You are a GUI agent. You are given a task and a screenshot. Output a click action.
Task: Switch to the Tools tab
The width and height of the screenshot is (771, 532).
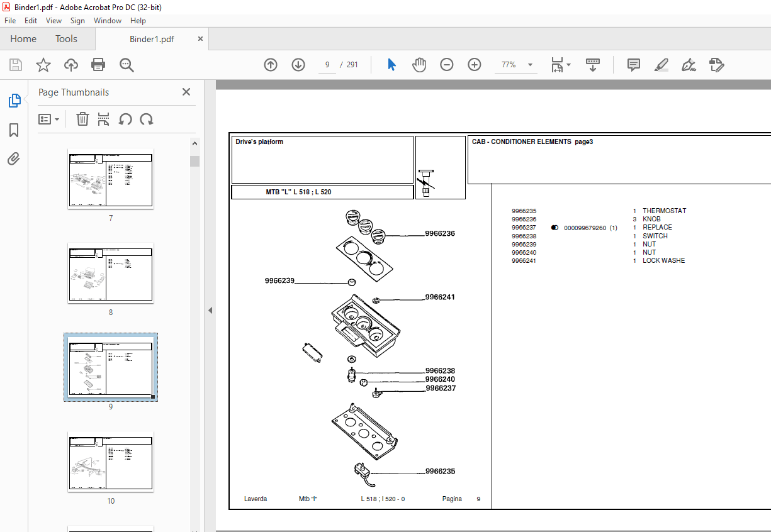pos(66,39)
